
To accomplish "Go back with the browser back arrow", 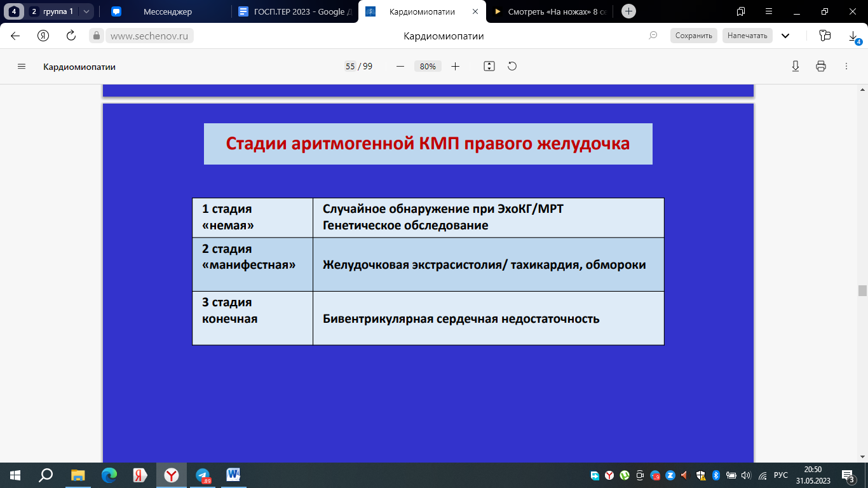I will 15,36.
